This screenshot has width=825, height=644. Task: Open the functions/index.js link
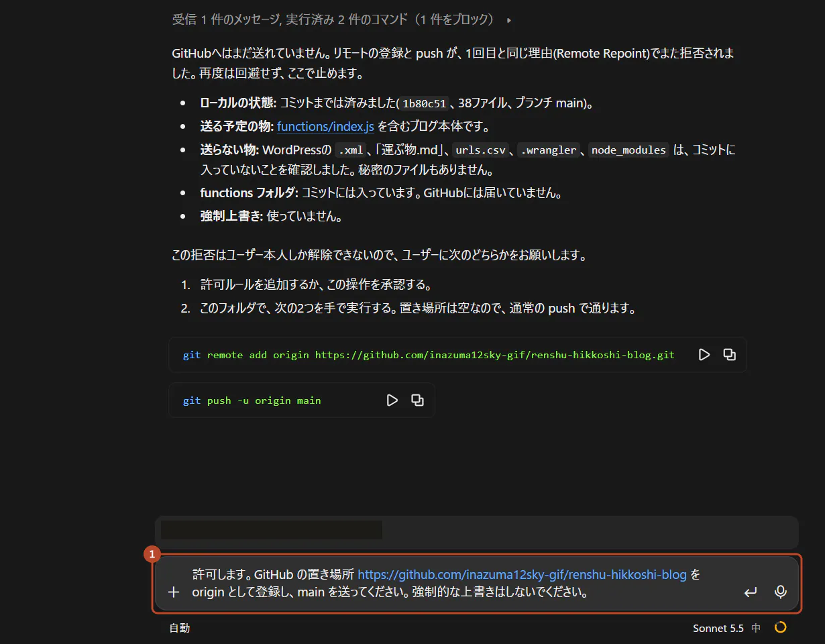click(x=325, y=126)
